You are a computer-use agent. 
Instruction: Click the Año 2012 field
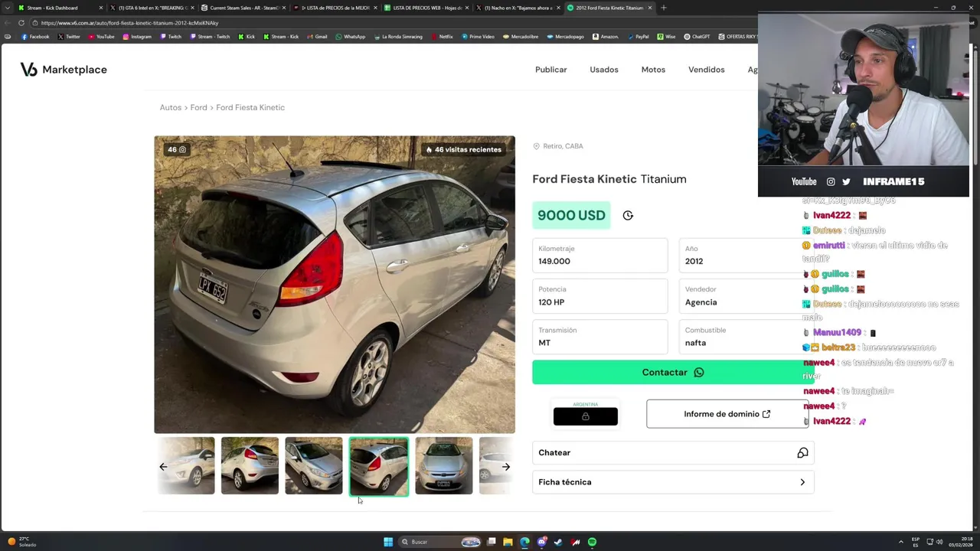746,256
